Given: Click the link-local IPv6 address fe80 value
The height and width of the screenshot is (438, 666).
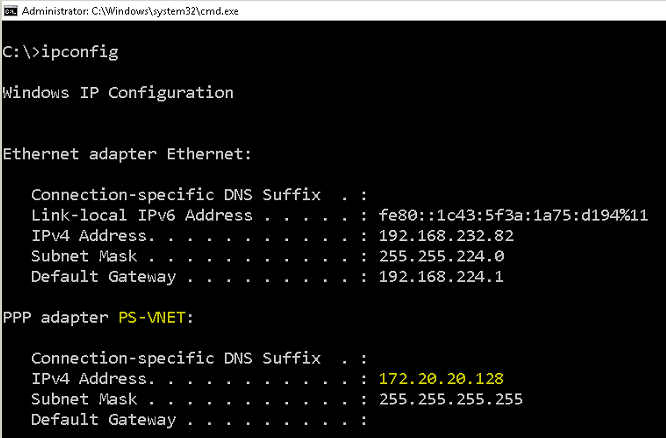Looking at the screenshot, I should tap(513, 215).
